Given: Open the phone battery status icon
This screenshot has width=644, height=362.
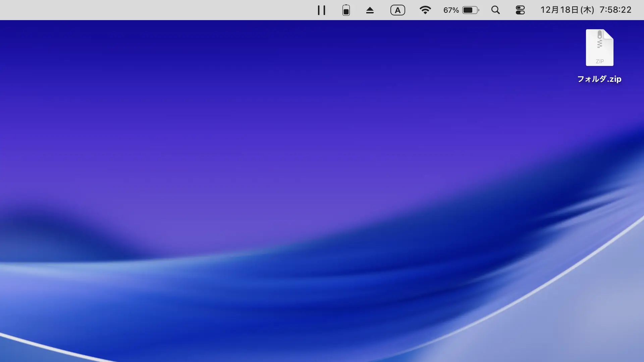Looking at the screenshot, I should (x=346, y=10).
